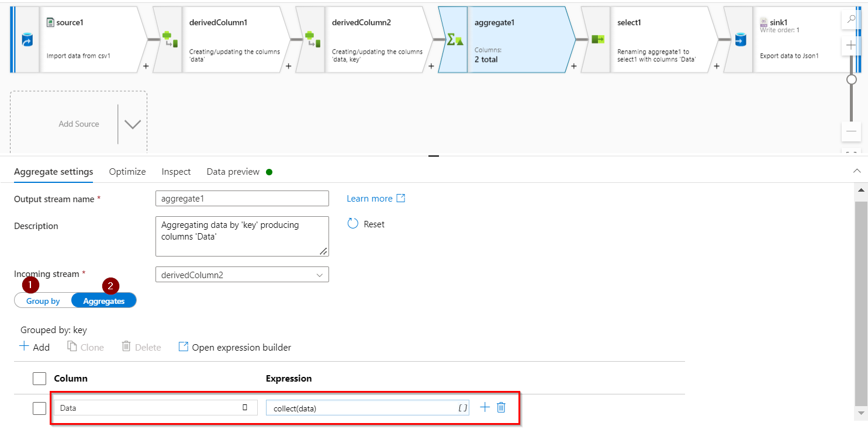Check the select-all Column header checkbox
This screenshot has width=868, height=433.
click(39, 379)
